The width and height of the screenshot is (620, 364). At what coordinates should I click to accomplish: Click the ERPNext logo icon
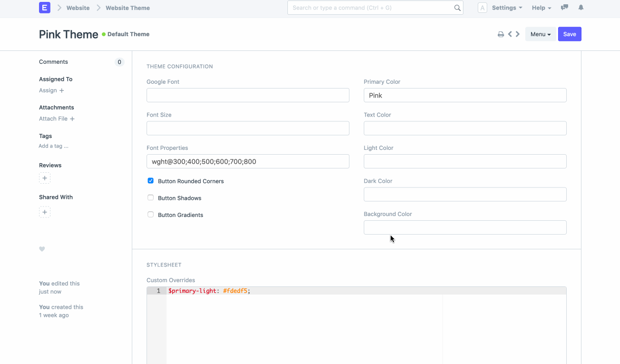pyautogui.click(x=44, y=8)
